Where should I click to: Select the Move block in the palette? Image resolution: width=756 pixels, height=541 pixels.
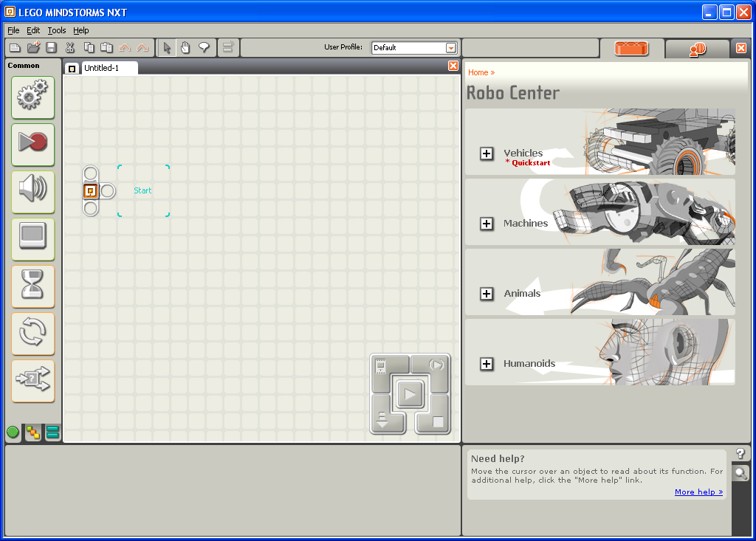32,97
